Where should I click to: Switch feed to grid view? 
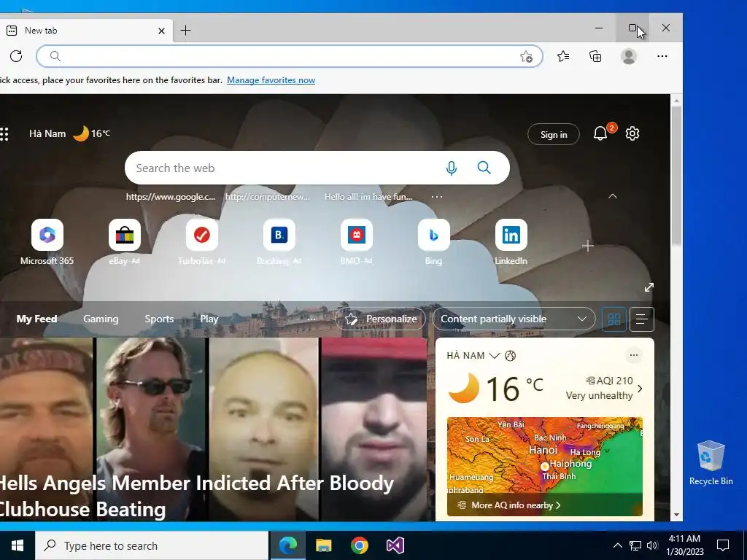click(614, 319)
